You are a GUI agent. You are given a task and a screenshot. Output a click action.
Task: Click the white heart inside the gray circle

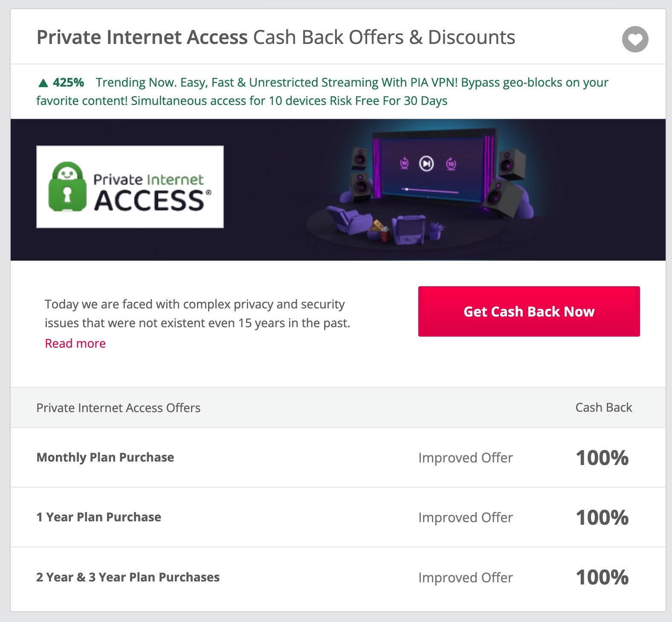[634, 39]
